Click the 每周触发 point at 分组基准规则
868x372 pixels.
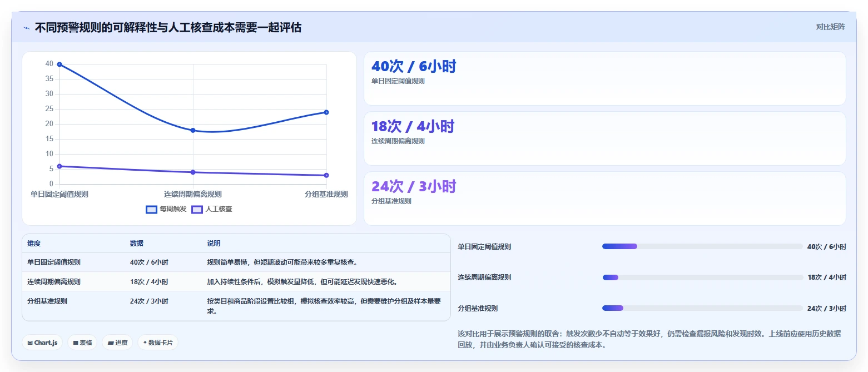pos(326,112)
